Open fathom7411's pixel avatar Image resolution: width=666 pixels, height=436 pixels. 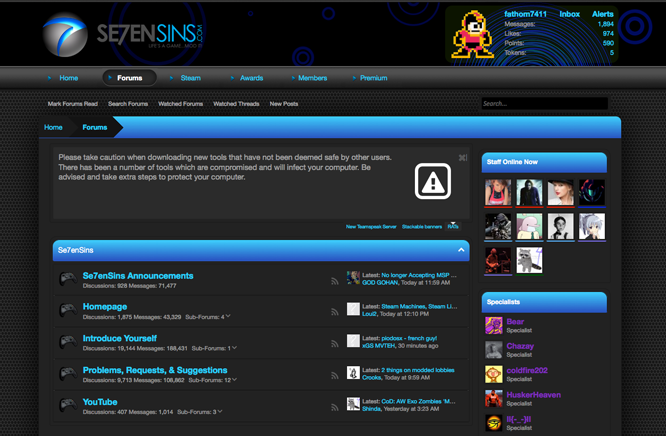[x=472, y=35]
